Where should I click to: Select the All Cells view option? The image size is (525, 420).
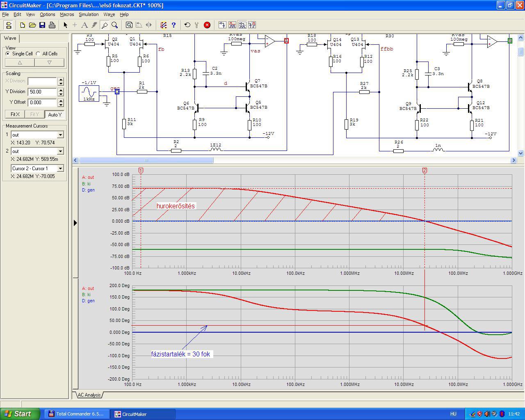click(38, 54)
